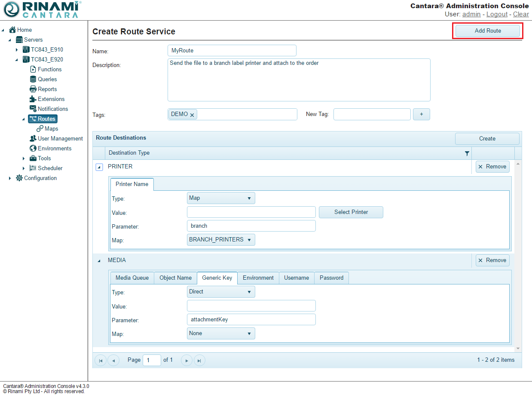Click the User Management people icon
The width and height of the screenshot is (532, 397).
(33, 138)
